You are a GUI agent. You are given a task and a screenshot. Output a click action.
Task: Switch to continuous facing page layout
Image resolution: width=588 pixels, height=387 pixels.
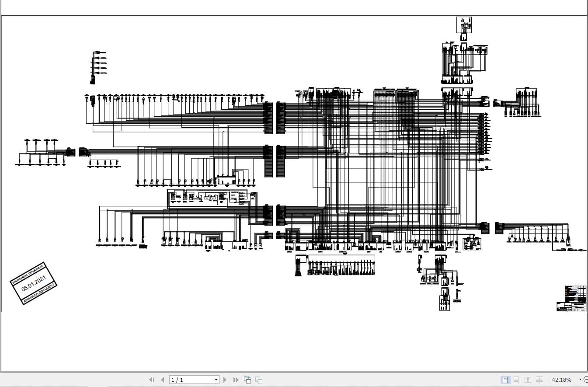(x=539, y=380)
